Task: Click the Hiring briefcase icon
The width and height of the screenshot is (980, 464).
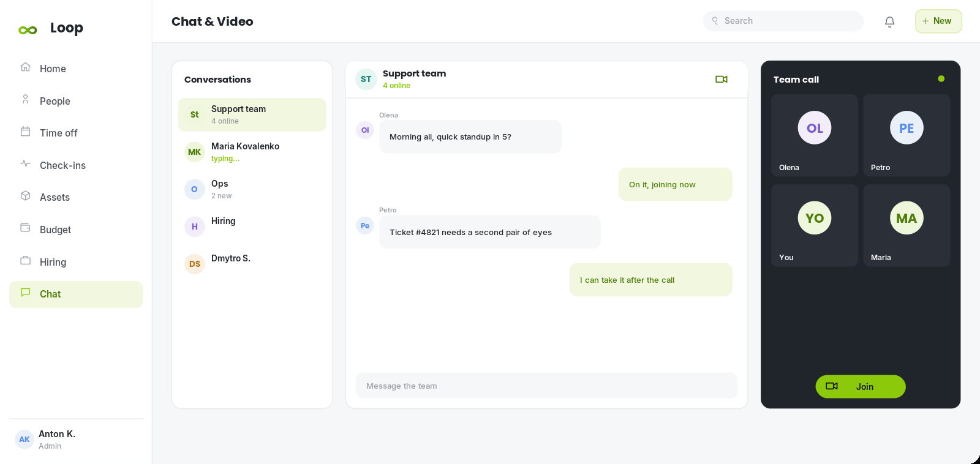Action: 25,260
